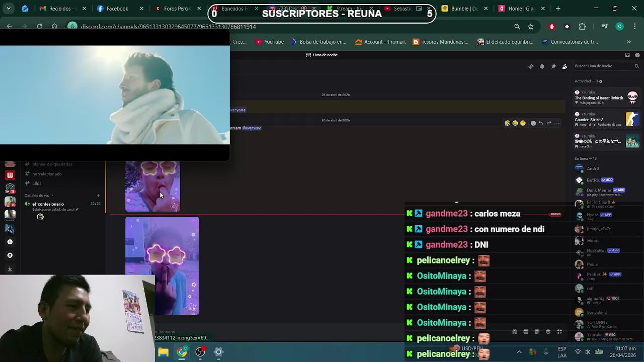
Task: Open sticker picker in message bar
Action: tap(537, 332)
